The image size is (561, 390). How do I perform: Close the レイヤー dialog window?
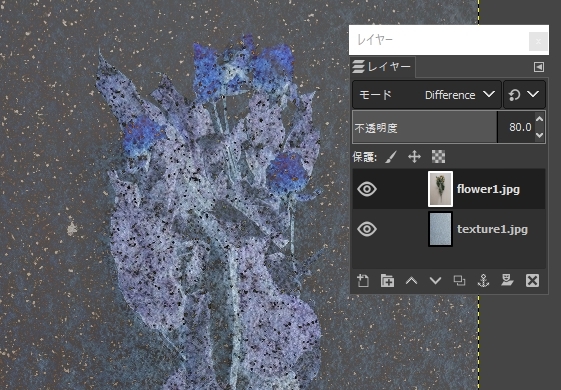pos(538,42)
